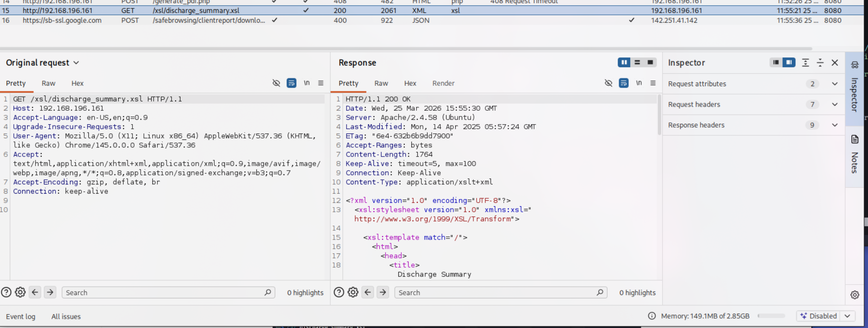The height and width of the screenshot is (328, 868).
Task: Select history row 16 sb-ssl.google.com
Action: (431, 20)
